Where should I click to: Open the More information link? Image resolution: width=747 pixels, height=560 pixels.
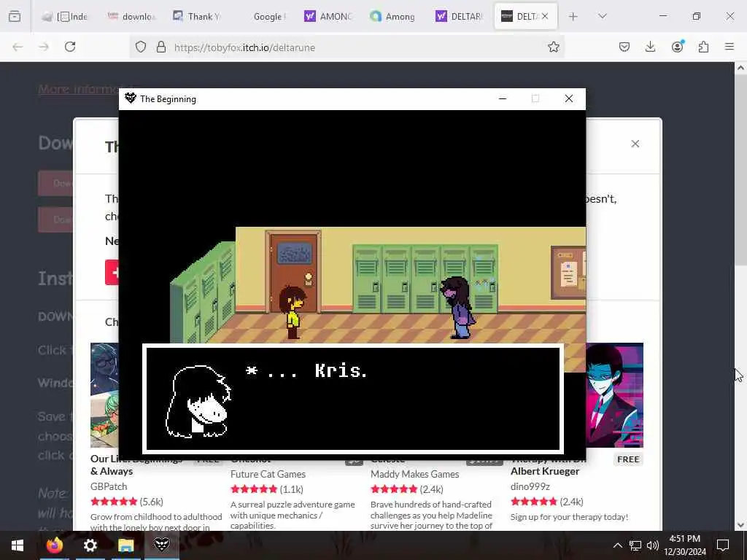pos(79,89)
